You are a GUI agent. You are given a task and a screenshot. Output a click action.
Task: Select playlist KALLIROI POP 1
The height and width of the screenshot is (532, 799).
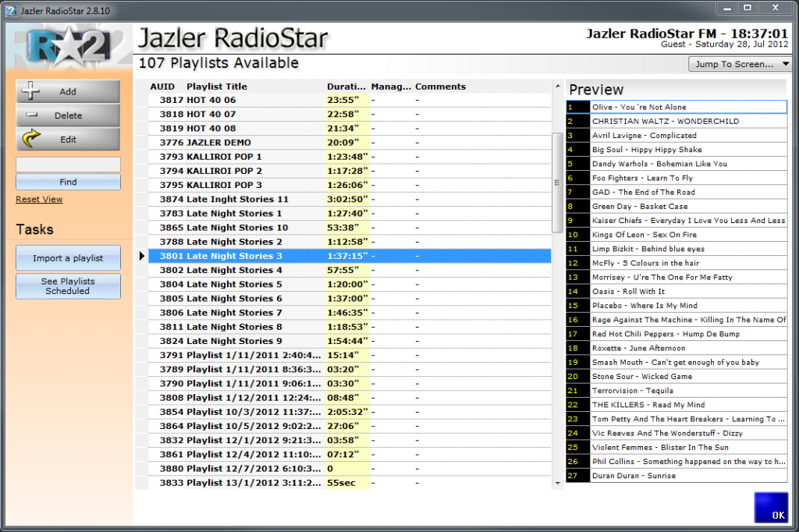[350, 157]
